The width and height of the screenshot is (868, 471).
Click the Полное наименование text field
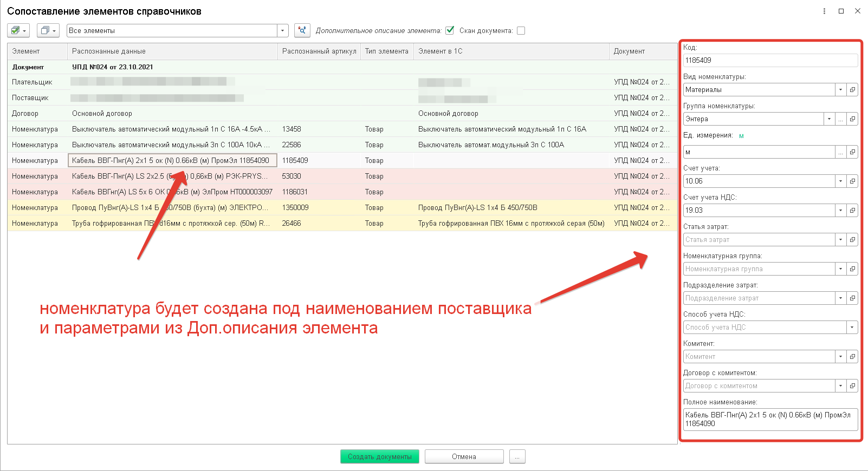click(770, 420)
